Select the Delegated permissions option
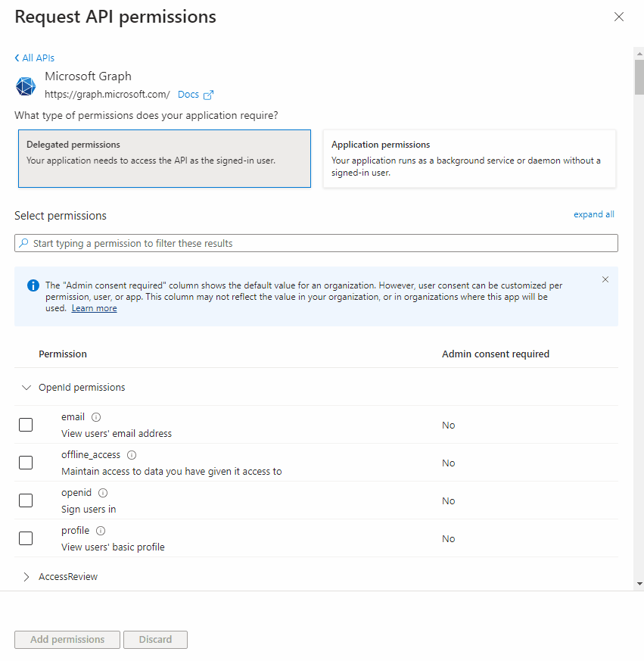This screenshot has height=661, width=644. tap(164, 158)
